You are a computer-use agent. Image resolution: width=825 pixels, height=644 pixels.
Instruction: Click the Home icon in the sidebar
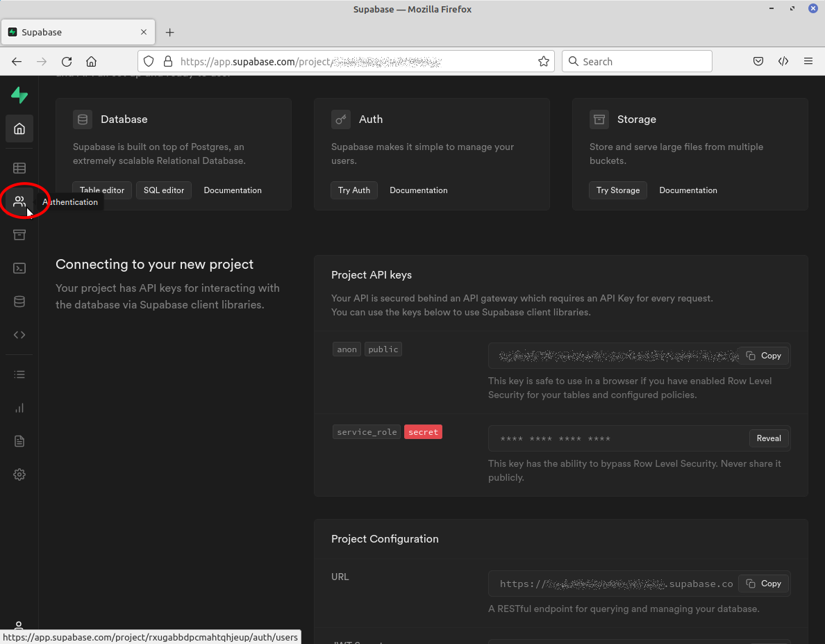19,129
